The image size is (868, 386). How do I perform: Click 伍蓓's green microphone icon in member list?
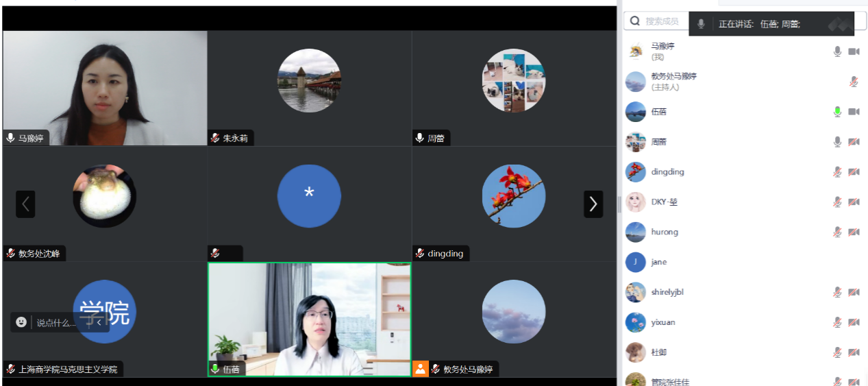pyautogui.click(x=836, y=112)
